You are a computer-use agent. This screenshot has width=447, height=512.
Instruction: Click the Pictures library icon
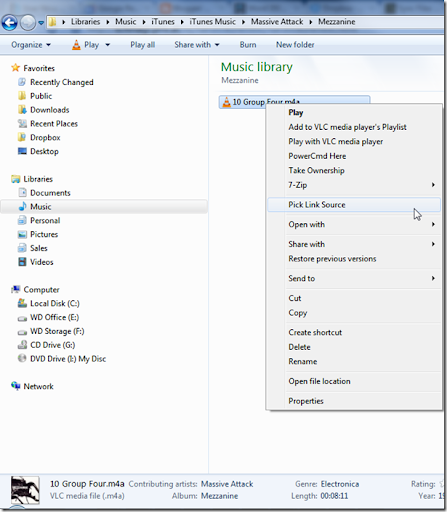22,234
